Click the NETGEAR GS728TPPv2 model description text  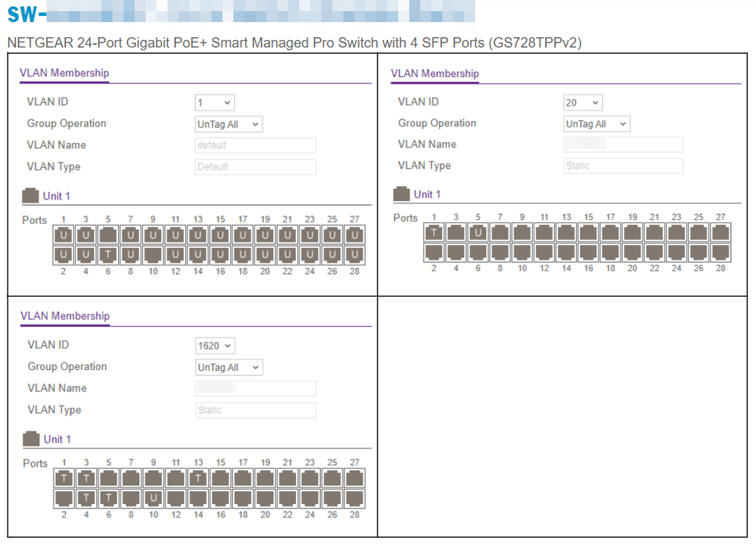pyautogui.click(x=294, y=43)
